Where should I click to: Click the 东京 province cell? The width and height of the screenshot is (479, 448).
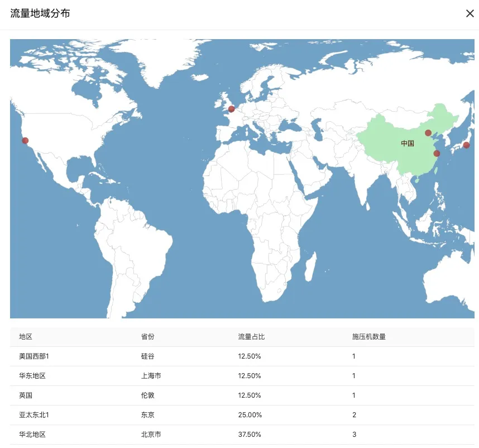[147, 415]
